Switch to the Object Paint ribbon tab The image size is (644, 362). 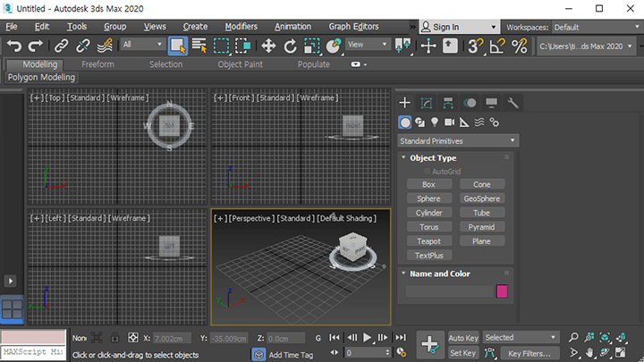[241, 64]
